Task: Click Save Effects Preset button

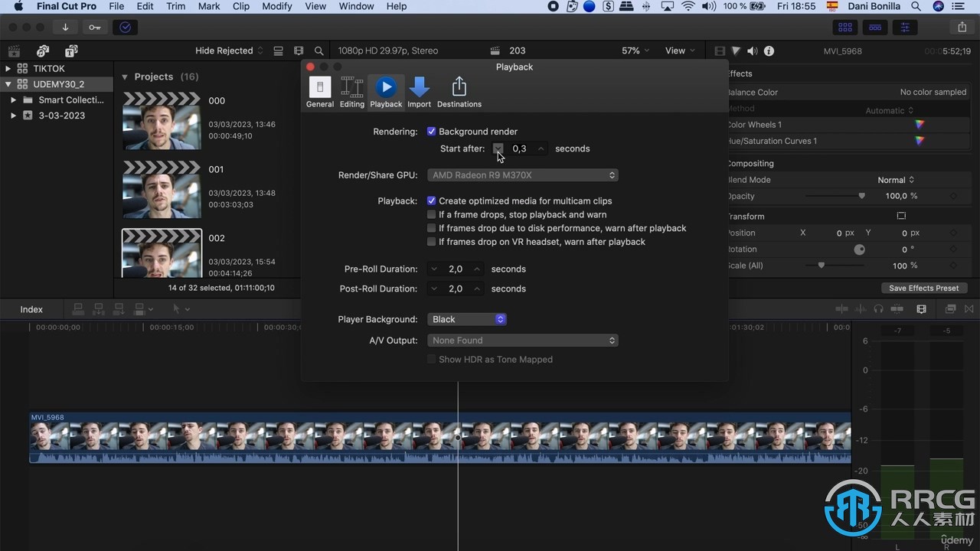Action: [x=923, y=289]
